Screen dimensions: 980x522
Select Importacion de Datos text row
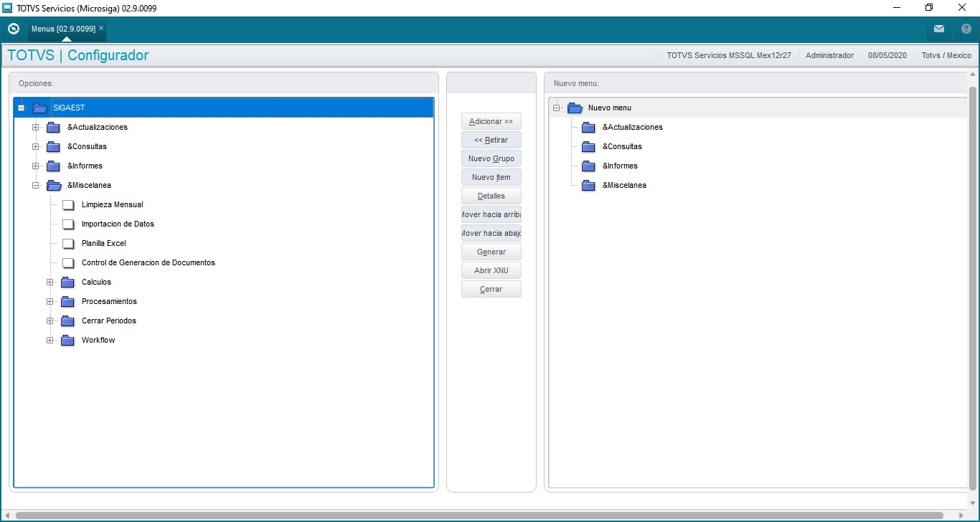118,224
